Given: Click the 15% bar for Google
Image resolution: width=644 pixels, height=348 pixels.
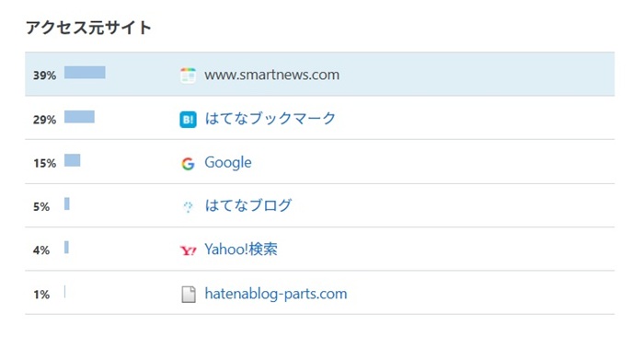Looking at the screenshot, I should point(73,160).
